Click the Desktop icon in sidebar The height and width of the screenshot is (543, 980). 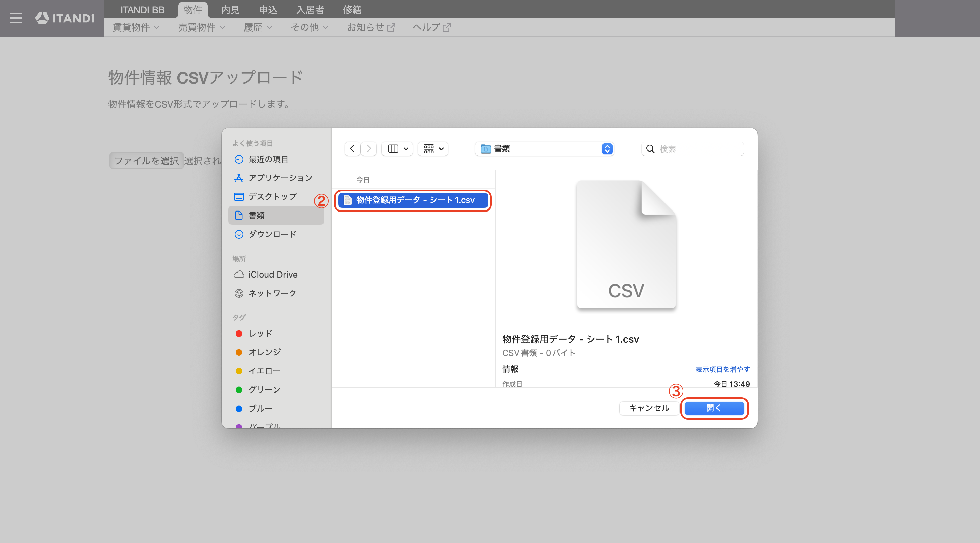(x=239, y=196)
